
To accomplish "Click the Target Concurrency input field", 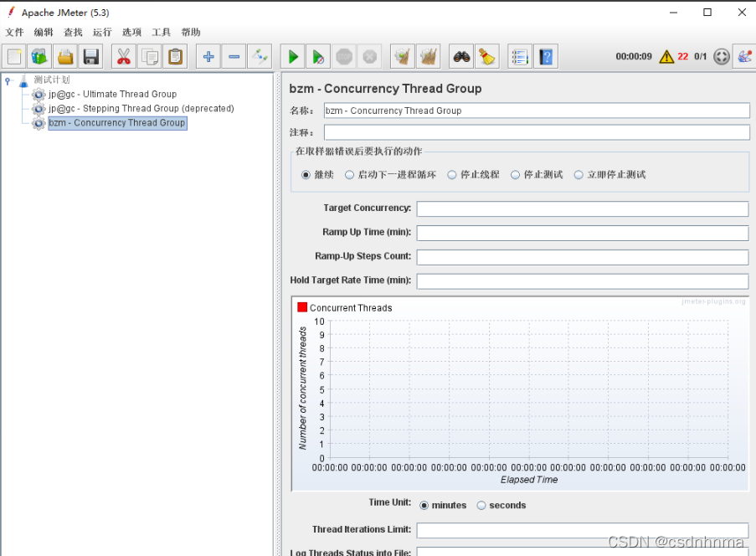I will [x=583, y=208].
